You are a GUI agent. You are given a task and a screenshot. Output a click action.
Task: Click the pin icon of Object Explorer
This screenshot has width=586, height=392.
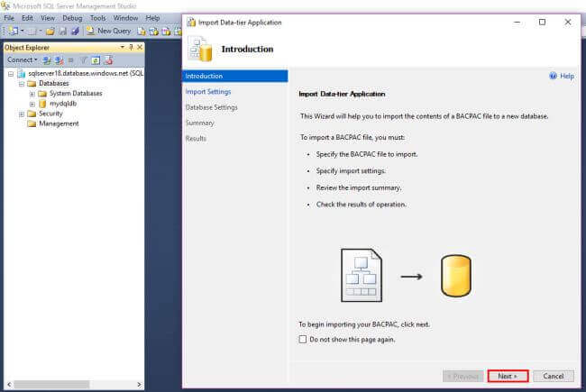click(x=131, y=47)
